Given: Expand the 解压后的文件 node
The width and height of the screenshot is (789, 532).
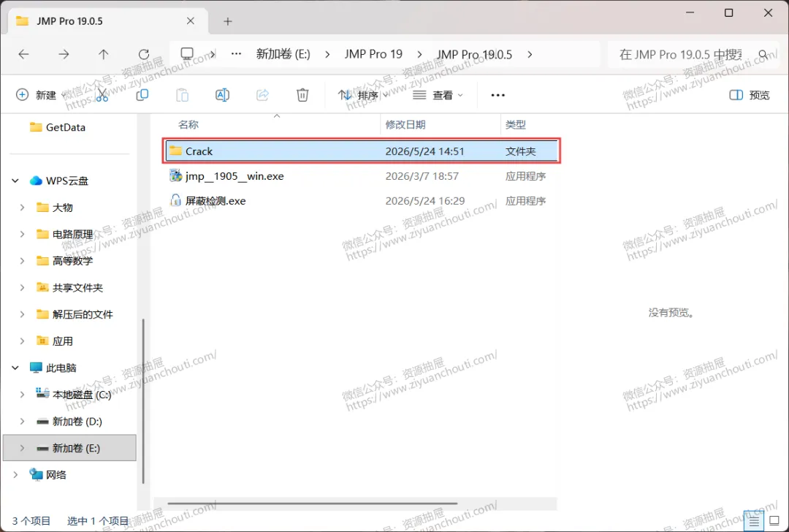Looking at the screenshot, I should [x=22, y=314].
